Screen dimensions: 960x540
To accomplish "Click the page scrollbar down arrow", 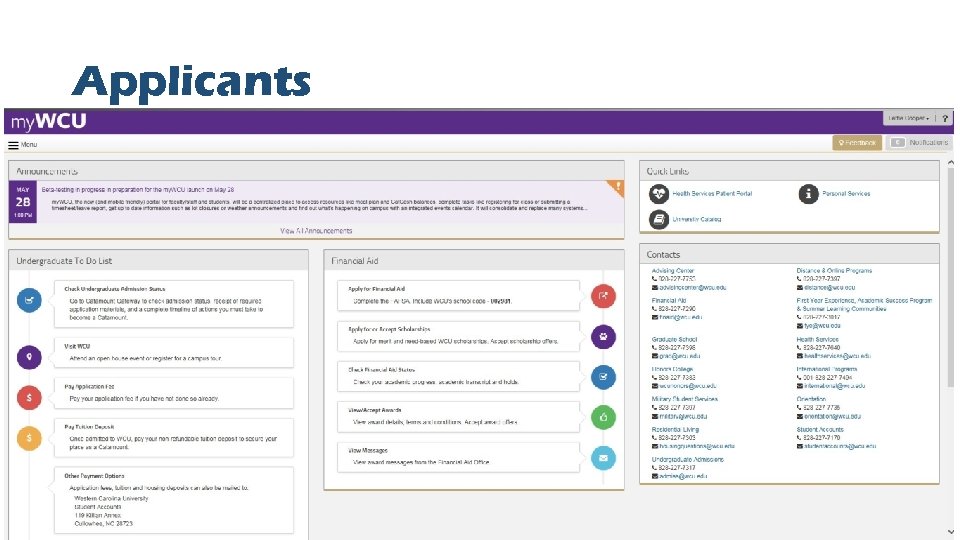I will pyautogui.click(x=951, y=532).
